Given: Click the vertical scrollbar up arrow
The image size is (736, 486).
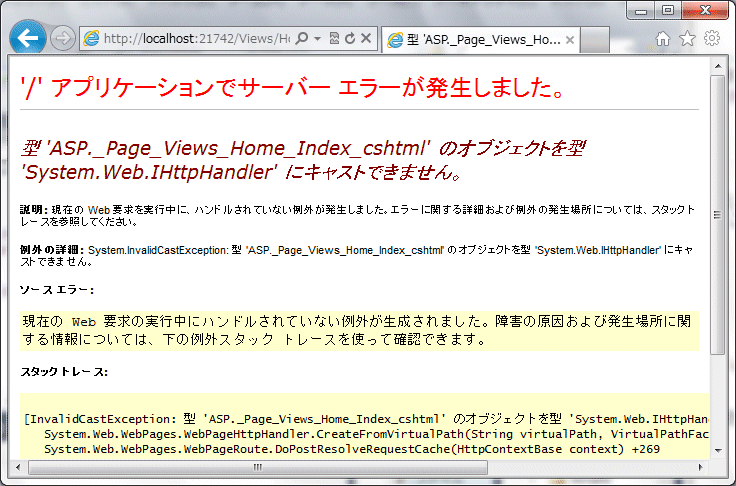Looking at the screenshot, I should click(718, 64).
